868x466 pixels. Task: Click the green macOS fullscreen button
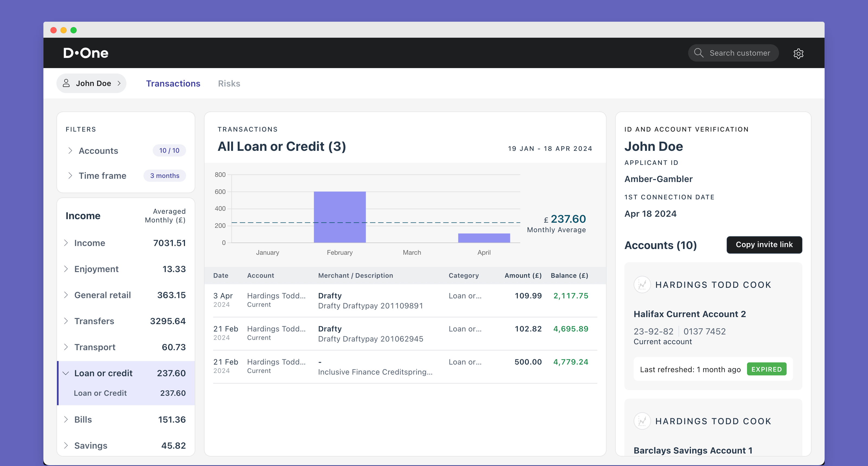pos(74,30)
